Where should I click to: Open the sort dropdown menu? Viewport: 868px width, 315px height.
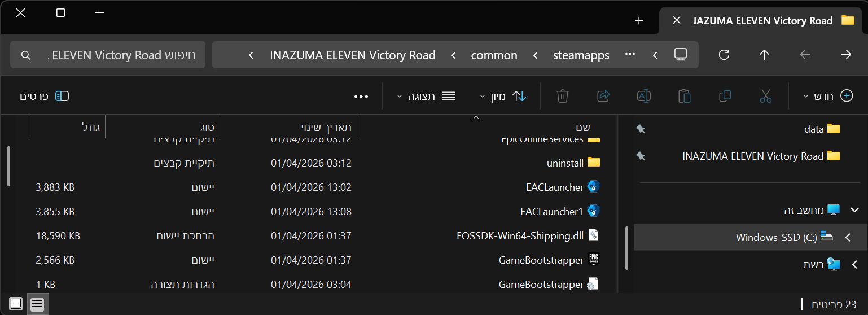click(x=503, y=96)
